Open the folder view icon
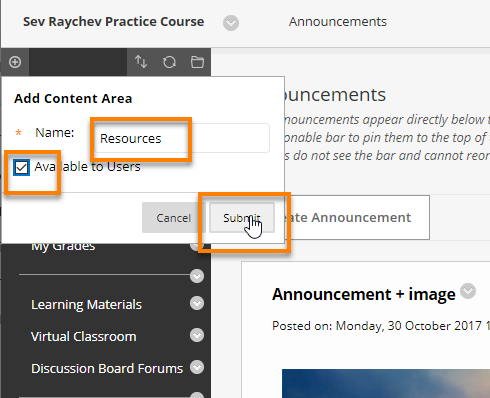The width and height of the screenshot is (490, 398). pyautogui.click(x=197, y=62)
